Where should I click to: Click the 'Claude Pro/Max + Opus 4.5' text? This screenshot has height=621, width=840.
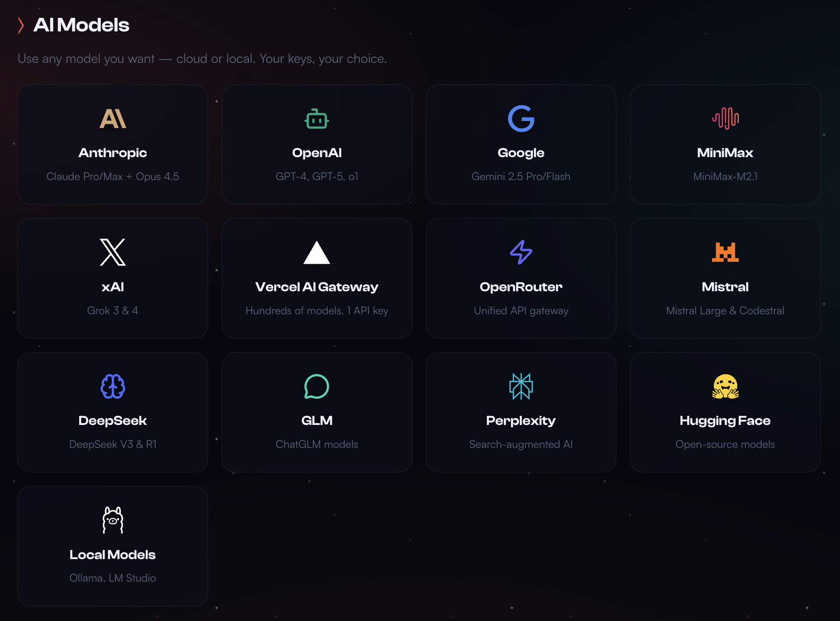point(112,177)
